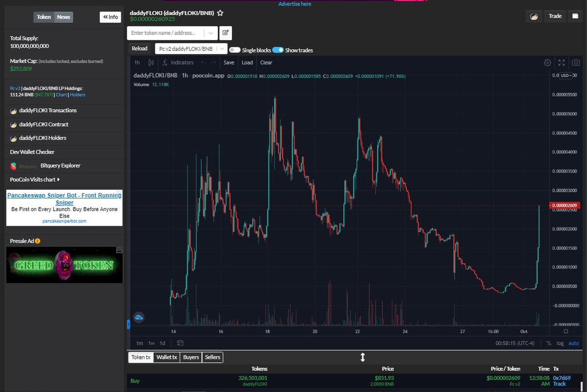Open the BscScan chart icon button beside Trade

pos(534,16)
